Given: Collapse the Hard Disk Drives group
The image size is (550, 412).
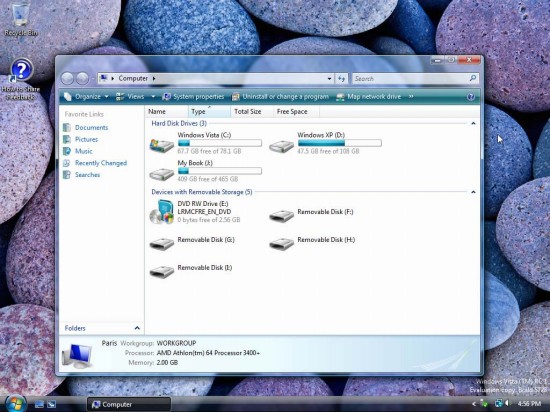Looking at the screenshot, I should 473,123.
